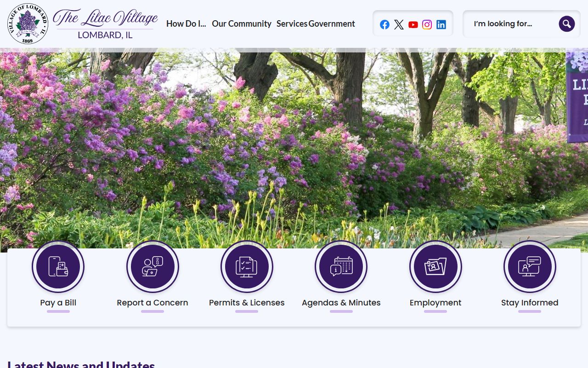Open the Government menu
Screen dimensions: 588x368
click(x=332, y=23)
